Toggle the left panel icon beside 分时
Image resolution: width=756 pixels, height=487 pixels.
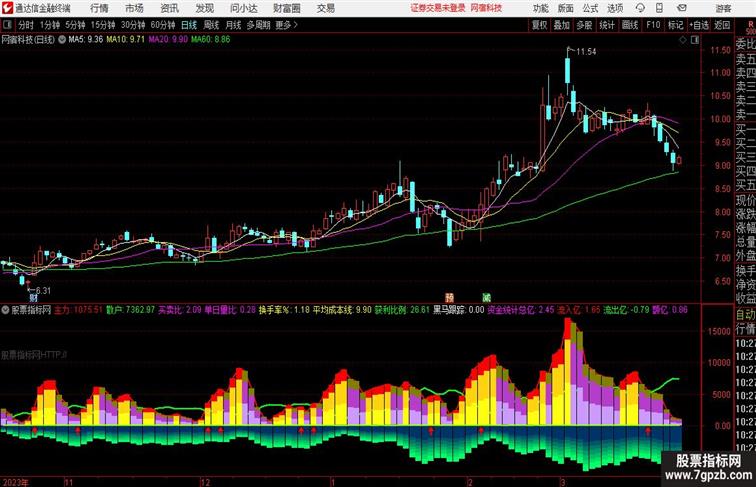click(x=7, y=25)
